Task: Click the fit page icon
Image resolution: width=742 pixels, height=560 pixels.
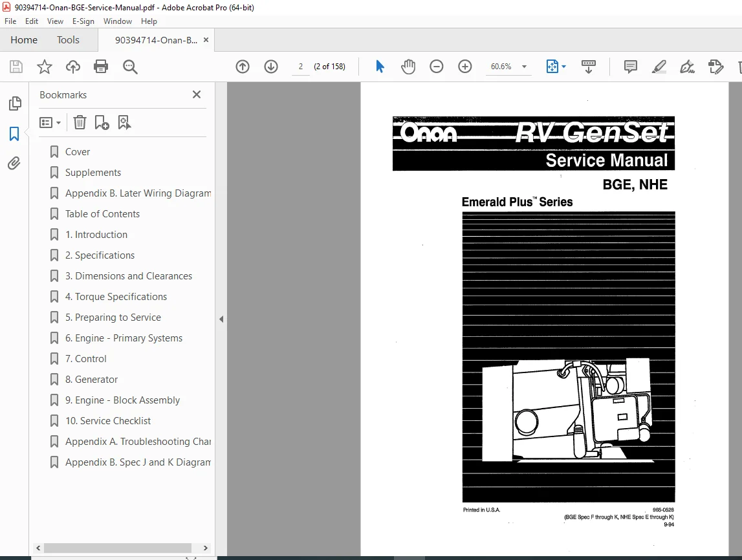Action: click(552, 67)
